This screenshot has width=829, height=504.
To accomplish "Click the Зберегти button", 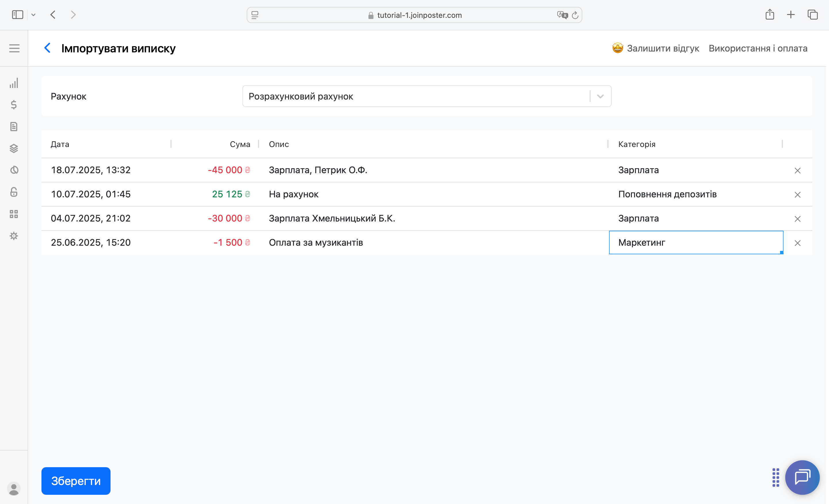I will click(x=76, y=481).
